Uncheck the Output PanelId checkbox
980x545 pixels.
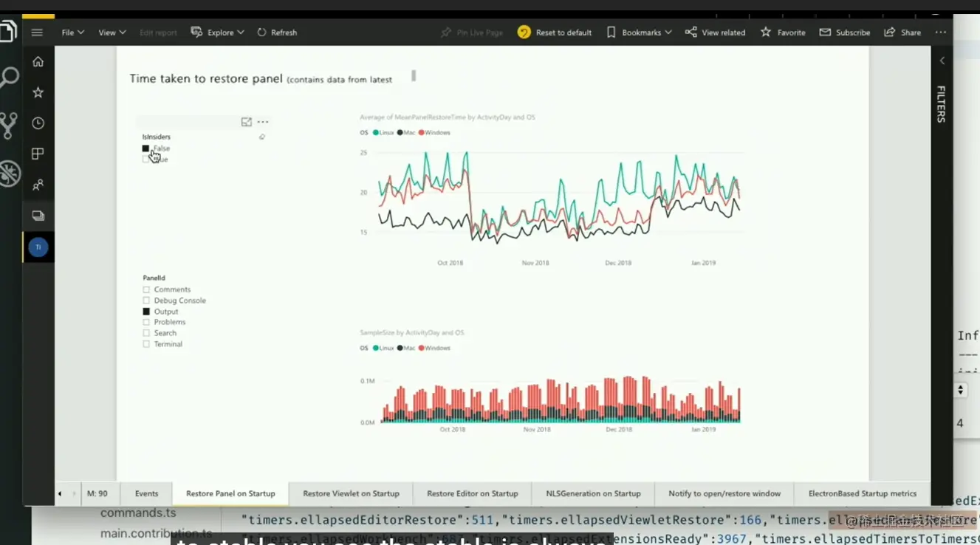(146, 312)
